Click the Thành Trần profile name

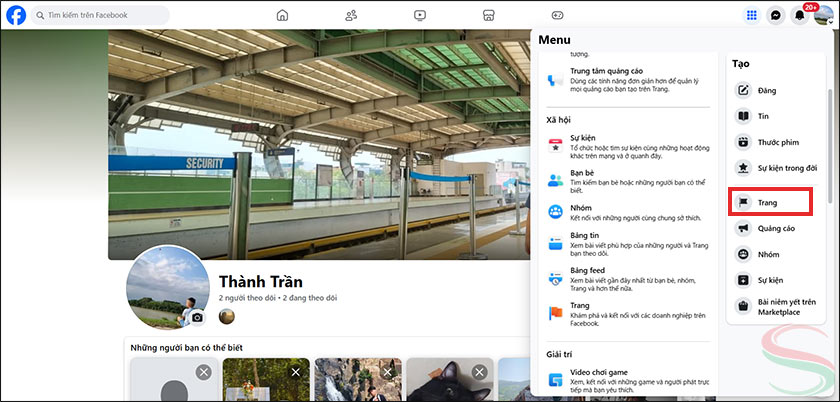[x=261, y=281]
